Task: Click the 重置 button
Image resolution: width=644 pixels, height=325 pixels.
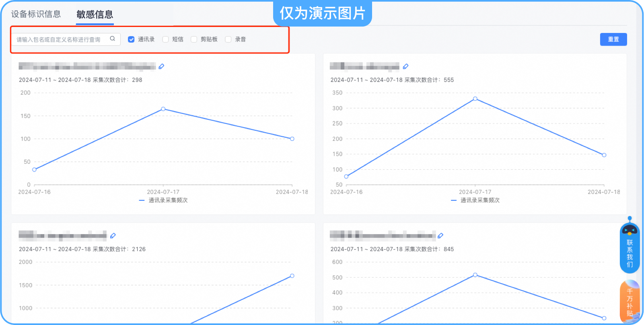Action: click(x=613, y=39)
